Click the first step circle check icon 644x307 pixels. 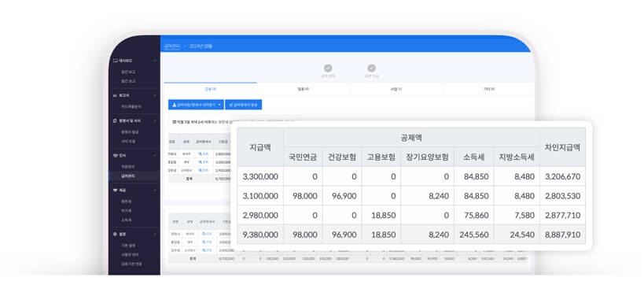328,68
